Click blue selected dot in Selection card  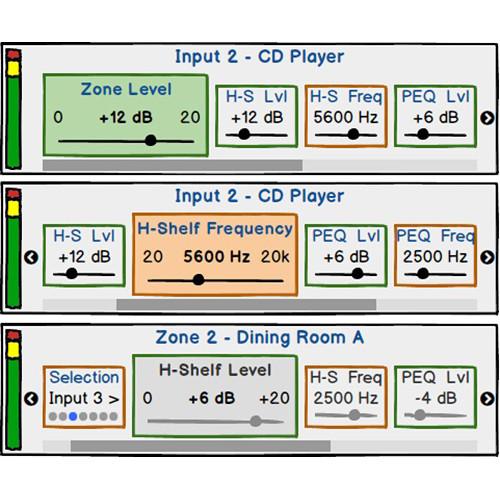pos(73,416)
